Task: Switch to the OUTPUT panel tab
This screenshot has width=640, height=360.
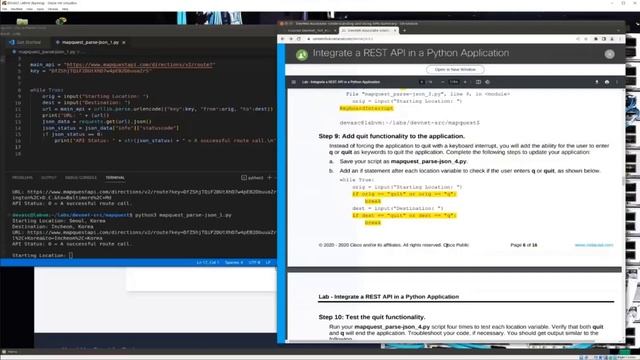Action: click(49, 178)
